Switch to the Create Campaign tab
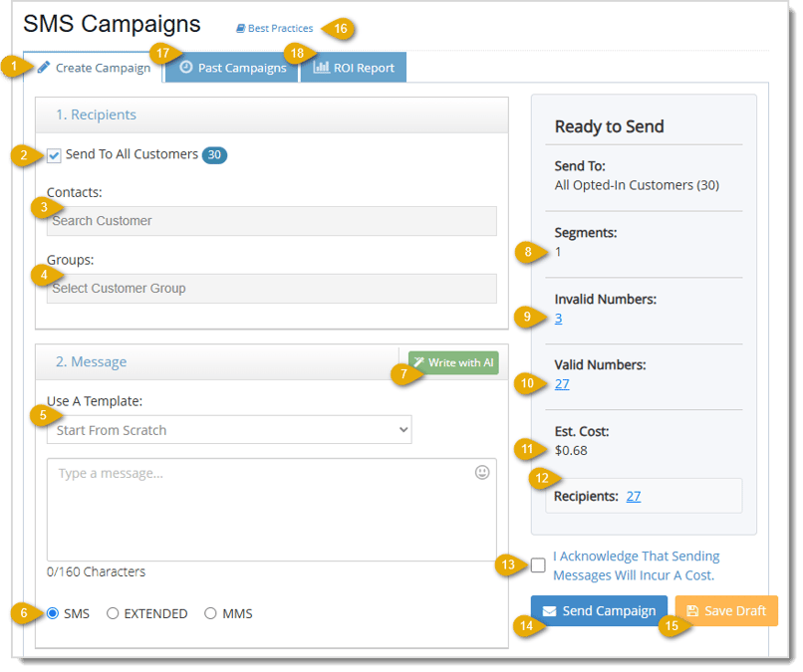The image size is (803, 672). [x=94, y=68]
